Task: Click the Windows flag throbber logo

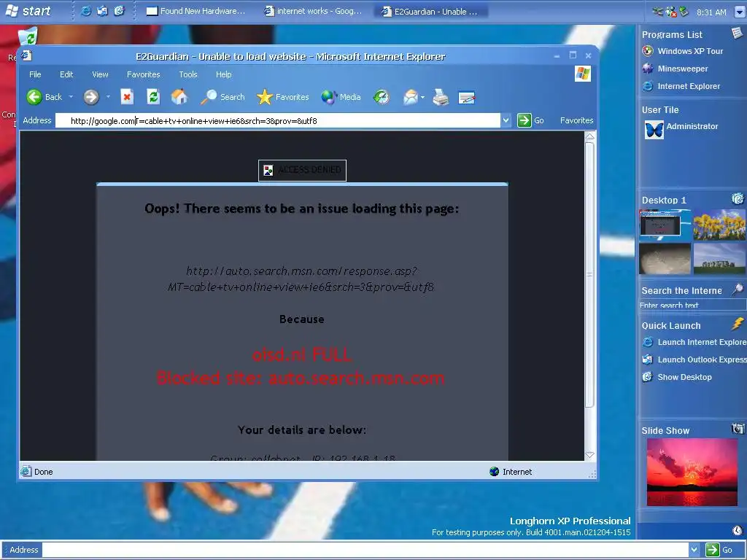Action: click(x=582, y=74)
